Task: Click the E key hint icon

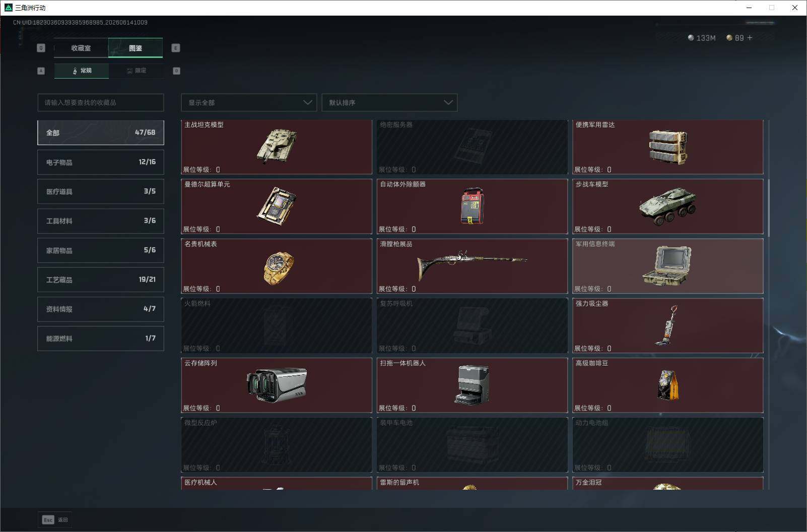Action: click(176, 48)
